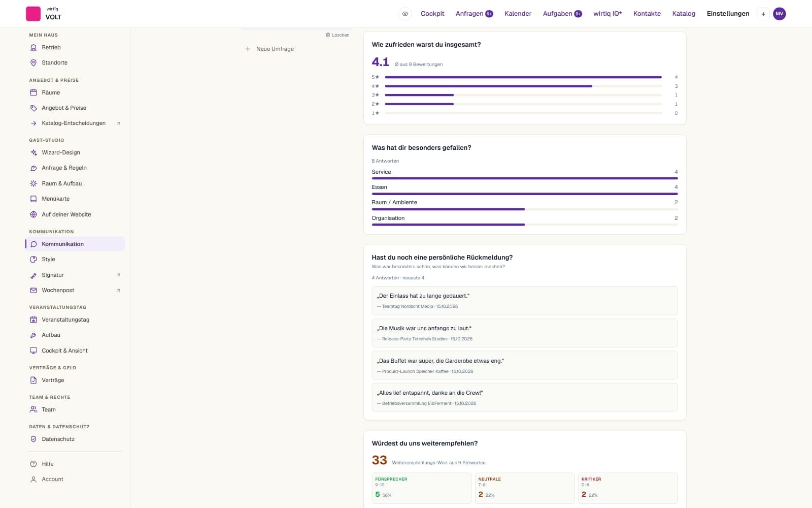812x508 pixels.
Task: Toggle the eye preview icon in the header
Action: (x=405, y=14)
